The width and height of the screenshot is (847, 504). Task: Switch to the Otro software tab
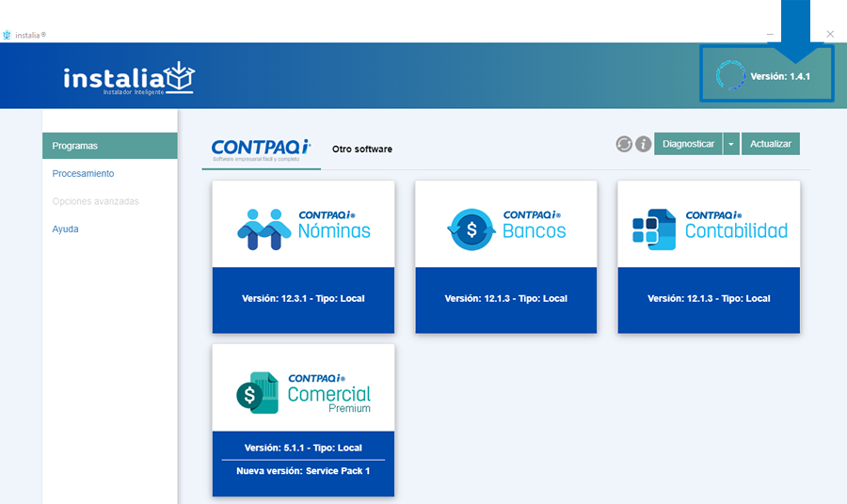click(x=362, y=149)
